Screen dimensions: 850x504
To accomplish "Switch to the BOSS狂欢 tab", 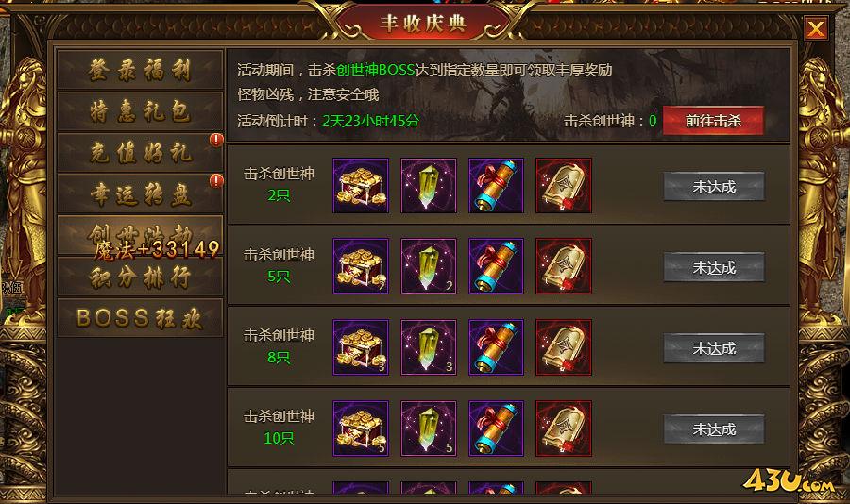I will (x=140, y=318).
